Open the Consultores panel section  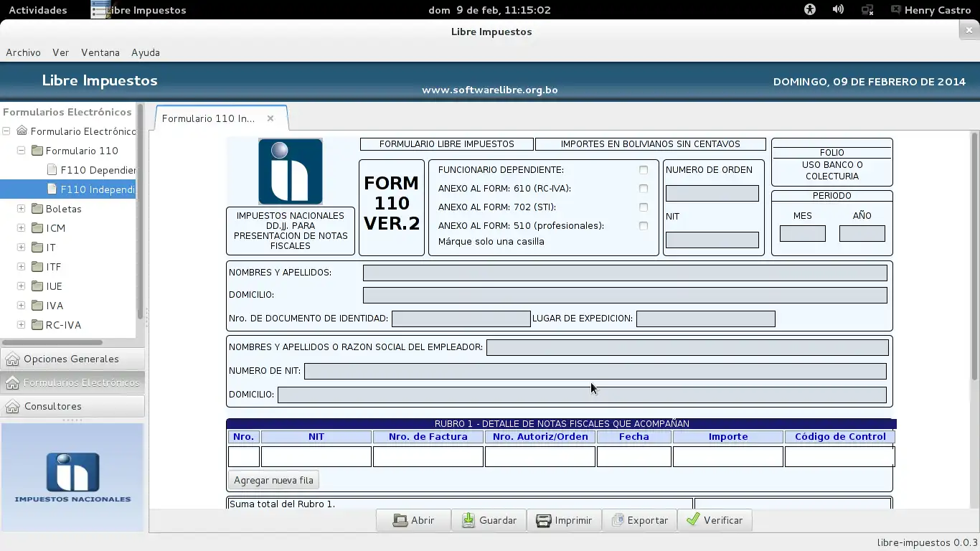coord(72,406)
